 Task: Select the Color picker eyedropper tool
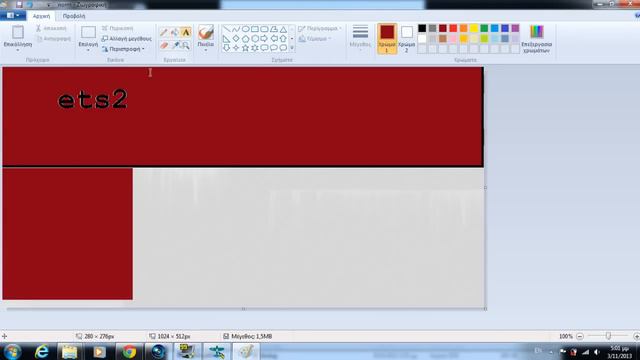click(175, 45)
